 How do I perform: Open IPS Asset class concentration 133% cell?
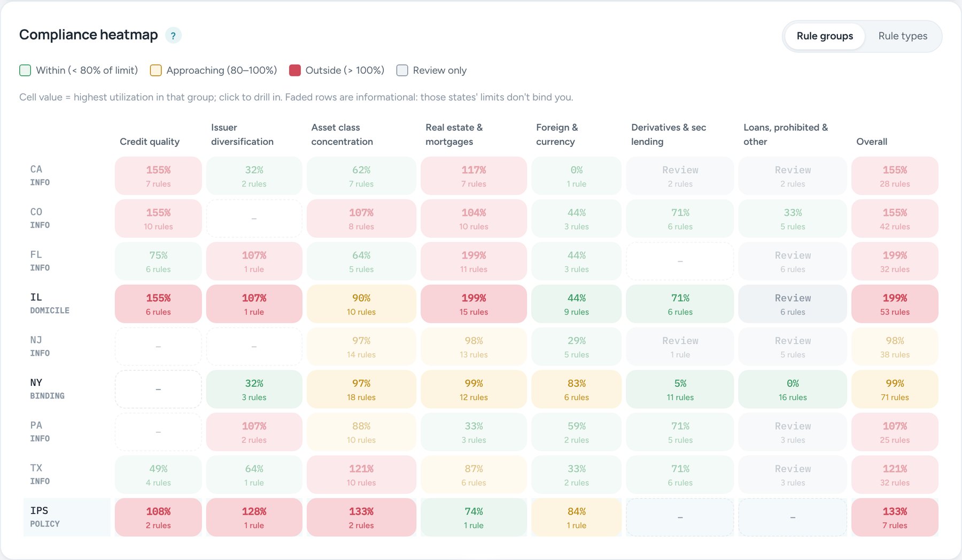361,517
